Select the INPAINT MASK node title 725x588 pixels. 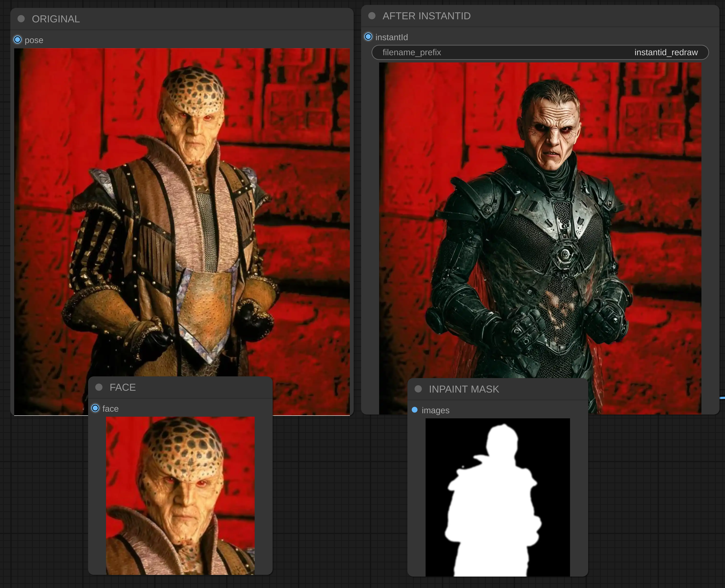(464, 389)
